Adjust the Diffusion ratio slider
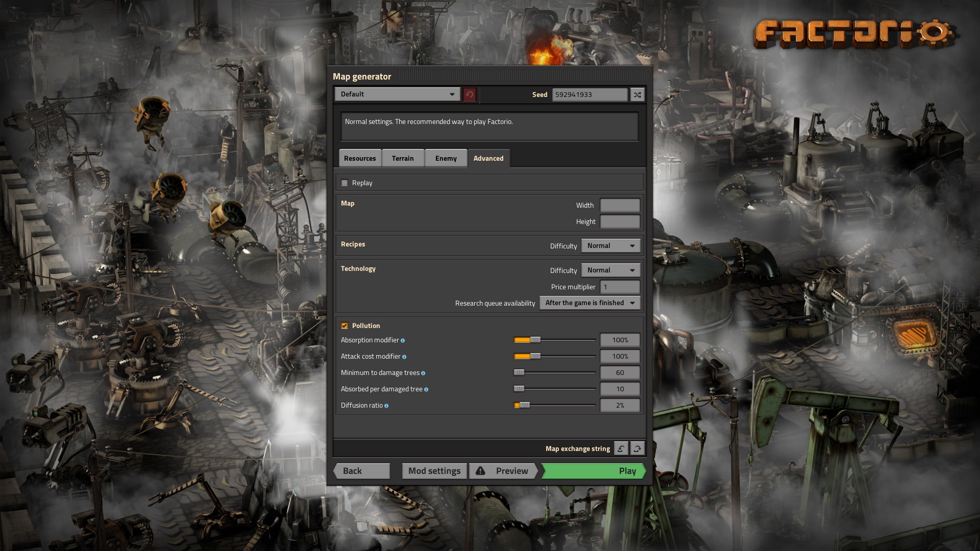 click(x=555, y=405)
